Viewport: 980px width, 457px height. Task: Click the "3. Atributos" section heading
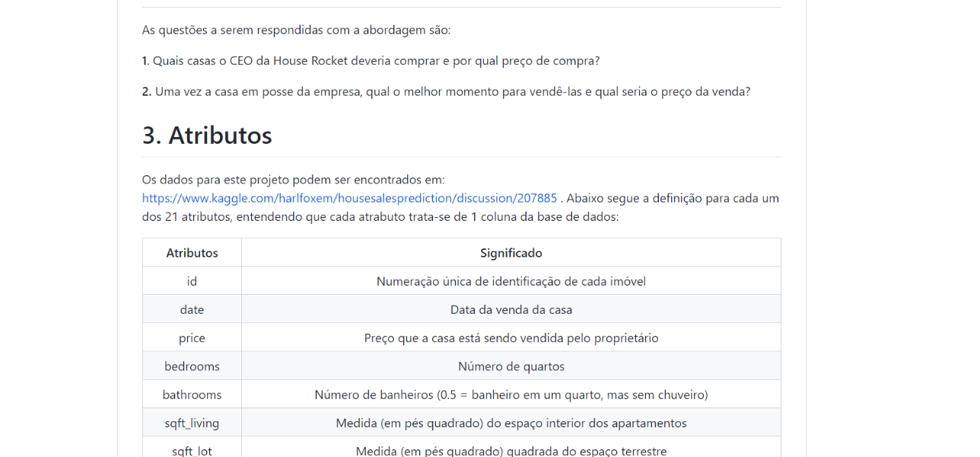click(x=207, y=136)
